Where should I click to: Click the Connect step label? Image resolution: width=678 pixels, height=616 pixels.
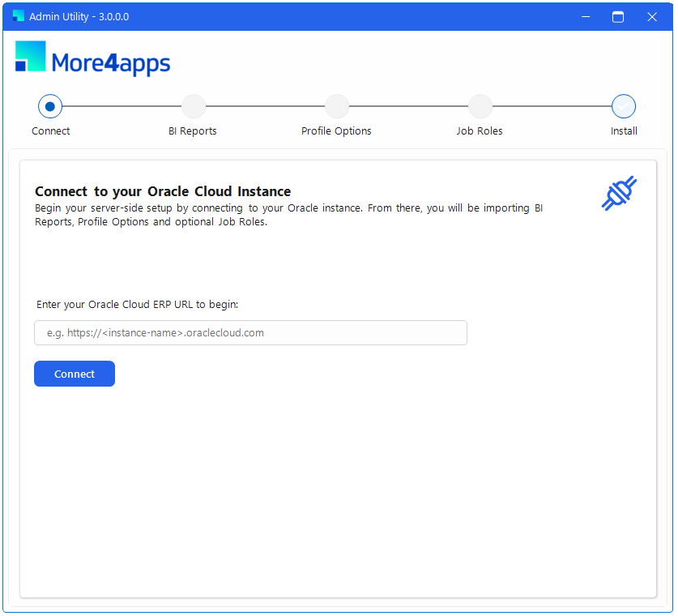50,131
